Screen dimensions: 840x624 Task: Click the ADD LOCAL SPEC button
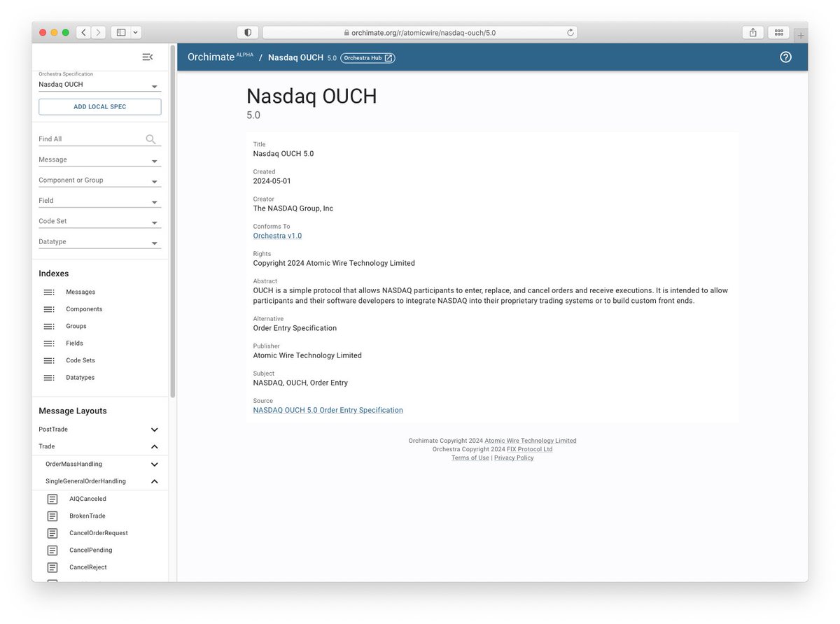tap(99, 106)
